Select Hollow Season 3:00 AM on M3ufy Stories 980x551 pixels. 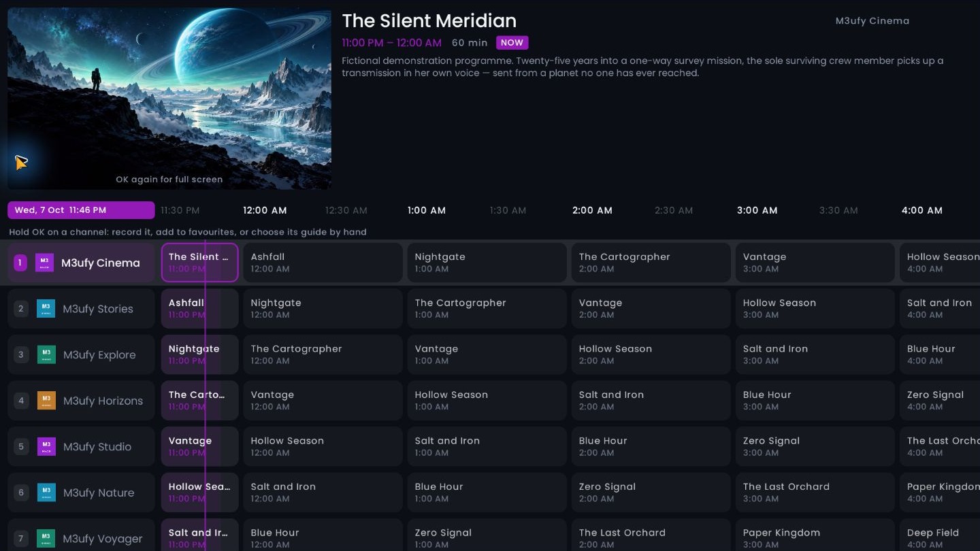[815, 309]
